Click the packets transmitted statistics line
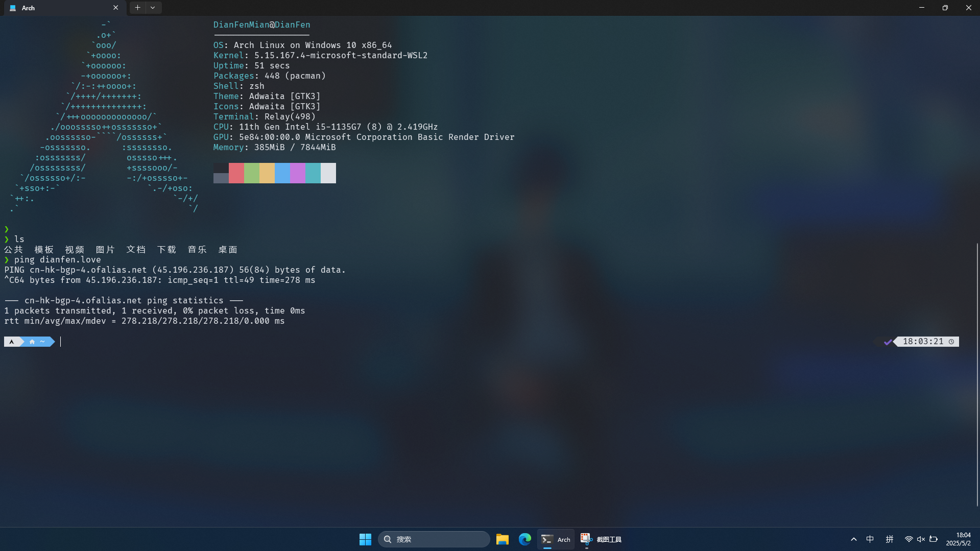 pyautogui.click(x=155, y=310)
